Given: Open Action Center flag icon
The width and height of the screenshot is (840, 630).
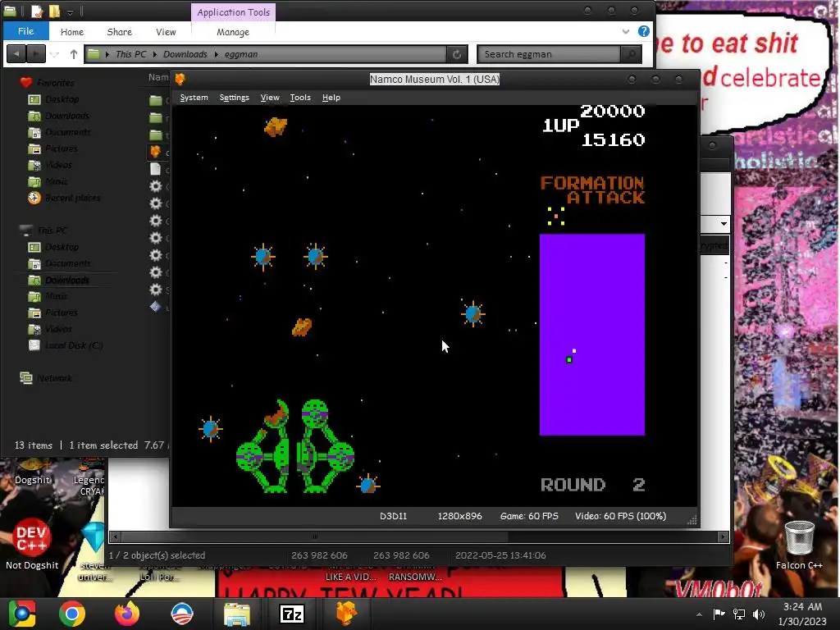Looking at the screenshot, I should pyautogui.click(x=719, y=614).
